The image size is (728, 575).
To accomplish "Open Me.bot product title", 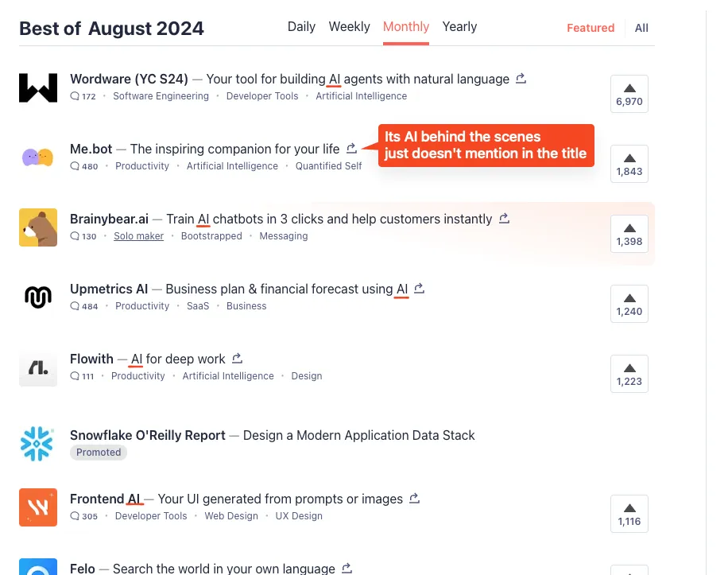I will click(91, 149).
